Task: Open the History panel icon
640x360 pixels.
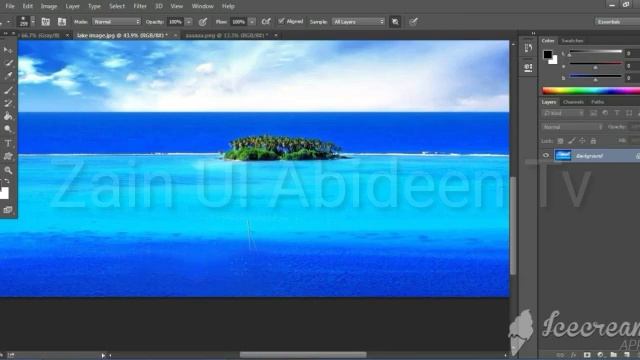Action: (x=528, y=48)
